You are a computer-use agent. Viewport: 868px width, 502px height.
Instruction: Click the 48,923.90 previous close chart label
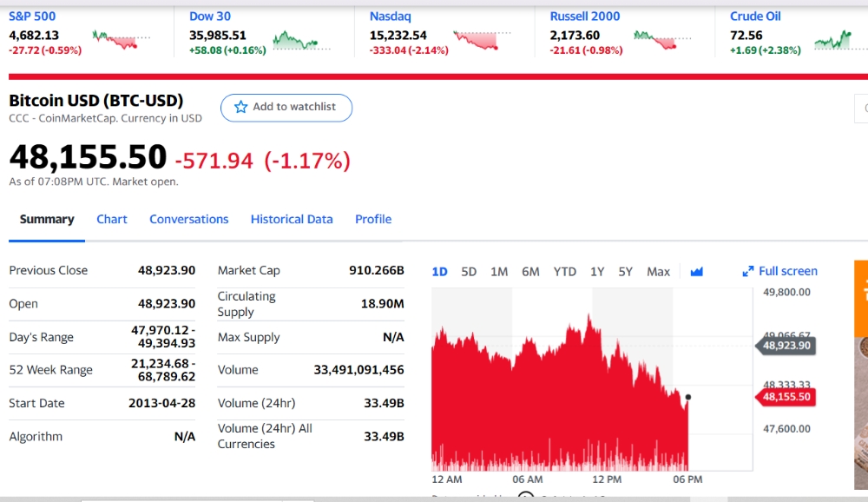(x=786, y=346)
